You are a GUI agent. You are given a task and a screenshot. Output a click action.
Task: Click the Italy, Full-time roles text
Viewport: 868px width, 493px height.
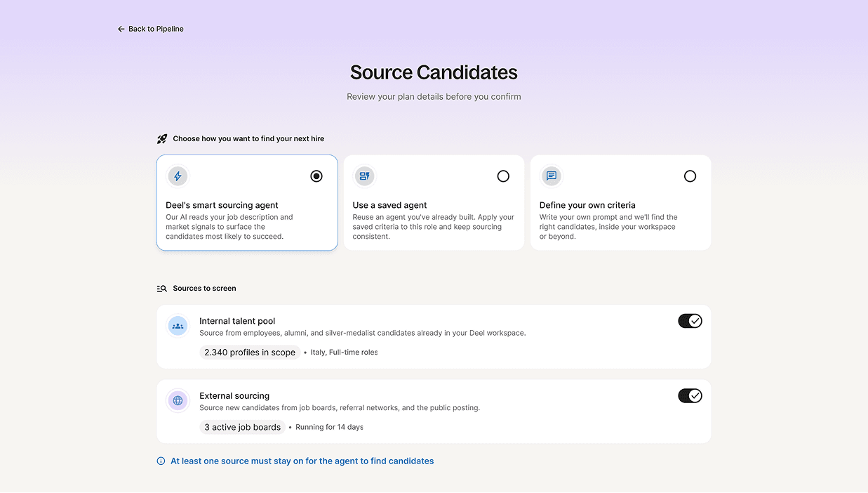[344, 353]
